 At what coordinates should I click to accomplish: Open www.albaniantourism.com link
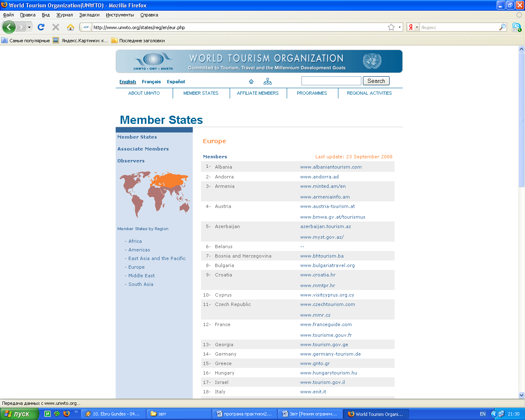pos(331,167)
